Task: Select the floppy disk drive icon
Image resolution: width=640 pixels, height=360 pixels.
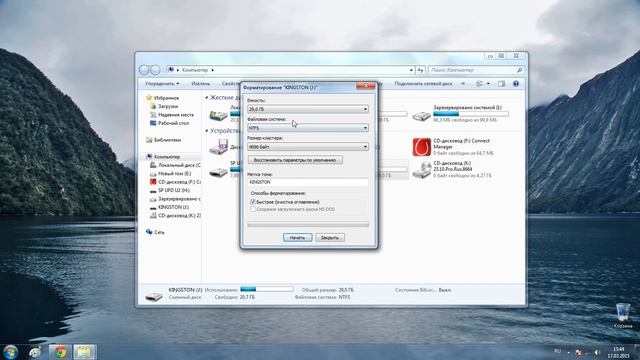Action: pyautogui.click(x=218, y=147)
